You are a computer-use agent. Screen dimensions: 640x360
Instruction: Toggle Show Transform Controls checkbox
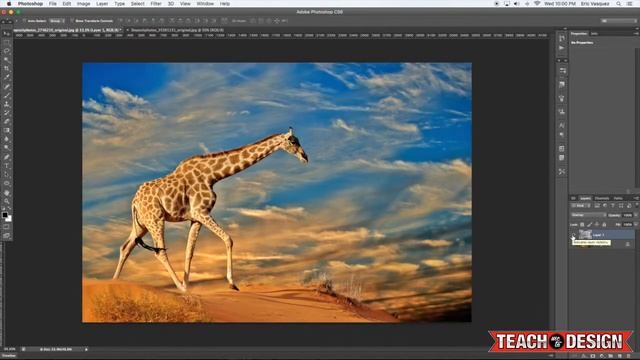(72, 20)
